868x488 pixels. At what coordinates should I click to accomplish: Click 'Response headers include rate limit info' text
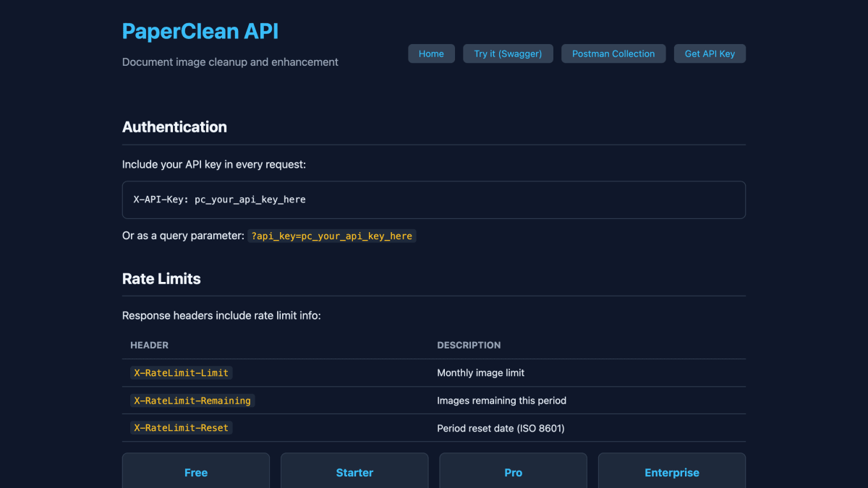tap(221, 316)
